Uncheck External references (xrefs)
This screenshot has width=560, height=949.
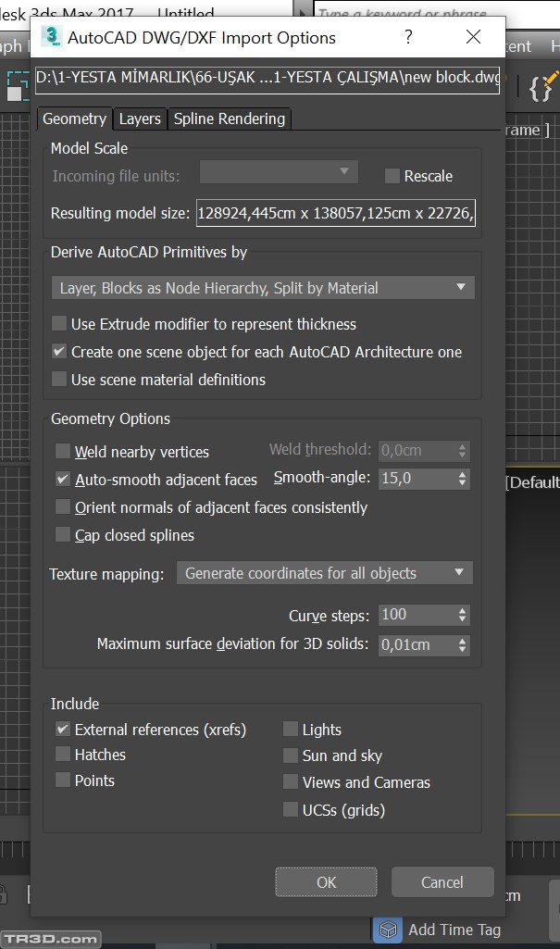tap(63, 730)
